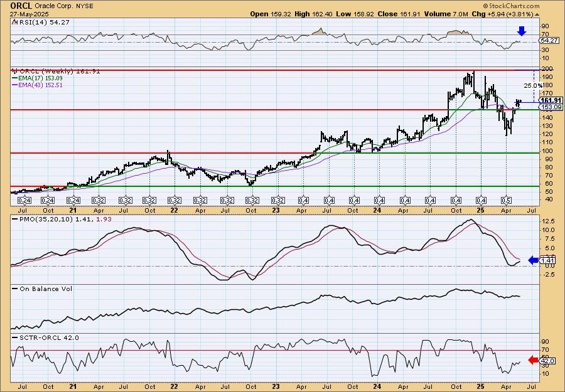Click the Open 159.32 value
The height and width of the screenshot is (392, 565).
pos(271,14)
